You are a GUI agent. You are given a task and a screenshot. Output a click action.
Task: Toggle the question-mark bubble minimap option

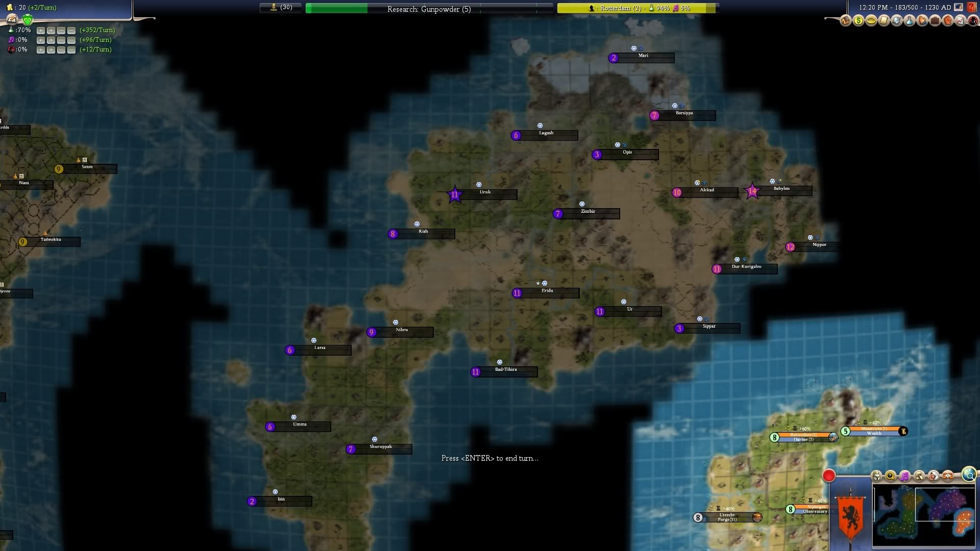[891, 476]
